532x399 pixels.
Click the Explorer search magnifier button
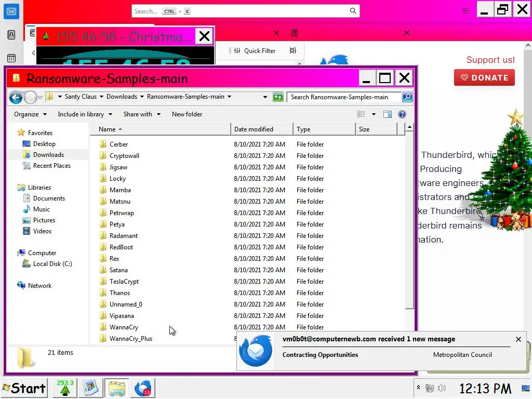(x=407, y=97)
